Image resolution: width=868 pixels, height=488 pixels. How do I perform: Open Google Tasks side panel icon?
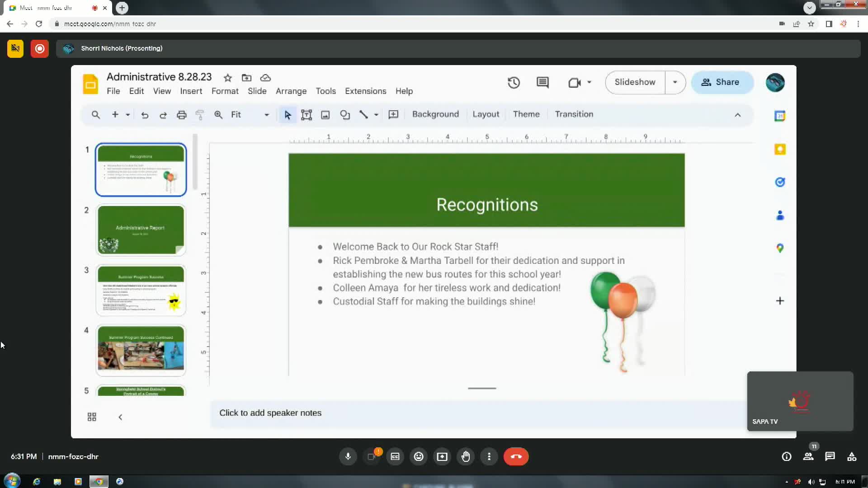click(x=780, y=182)
